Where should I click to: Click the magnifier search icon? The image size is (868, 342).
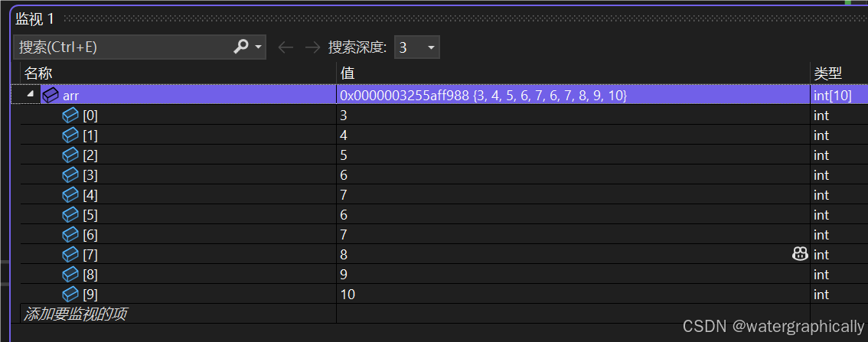(x=241, y=47)
